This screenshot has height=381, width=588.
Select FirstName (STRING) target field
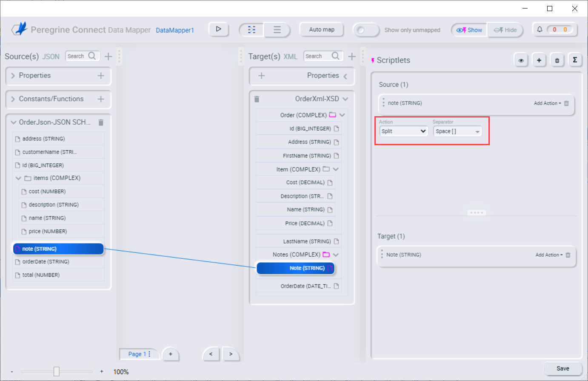tap(299, 156)
